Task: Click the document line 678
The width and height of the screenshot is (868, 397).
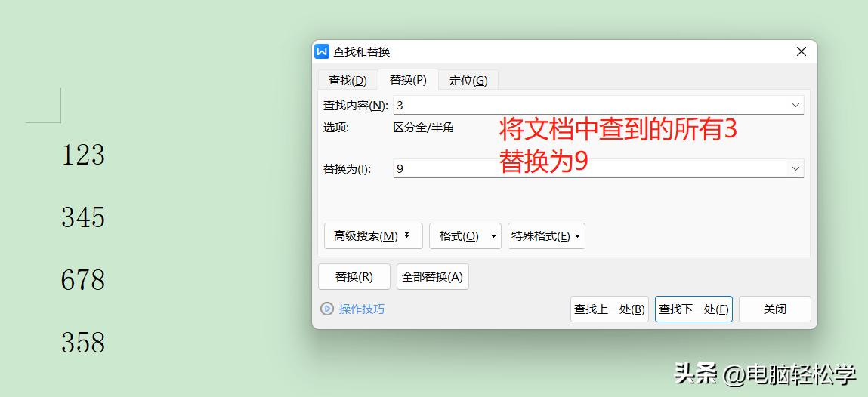Action: tap(83, 280)
